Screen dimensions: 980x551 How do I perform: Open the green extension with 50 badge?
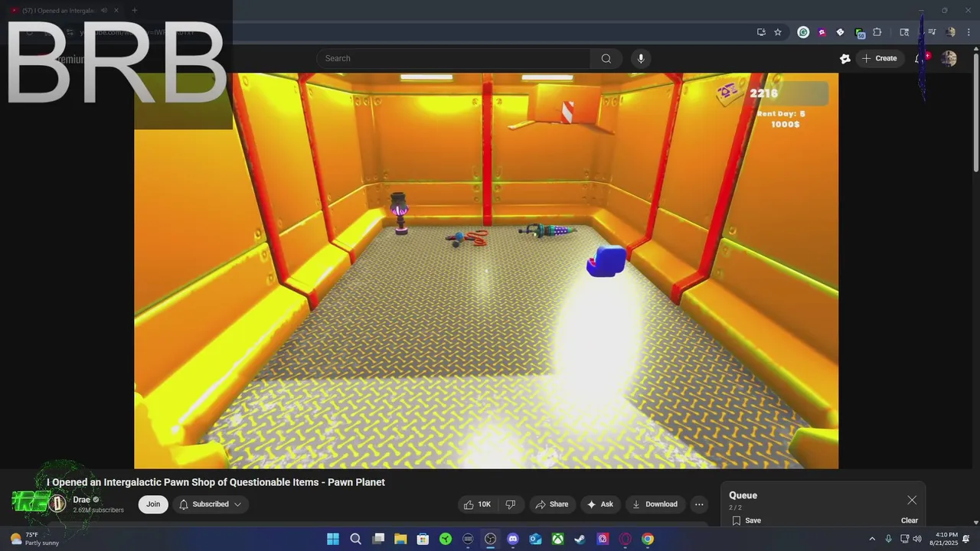pyautogui.click(x=859, y=32)
